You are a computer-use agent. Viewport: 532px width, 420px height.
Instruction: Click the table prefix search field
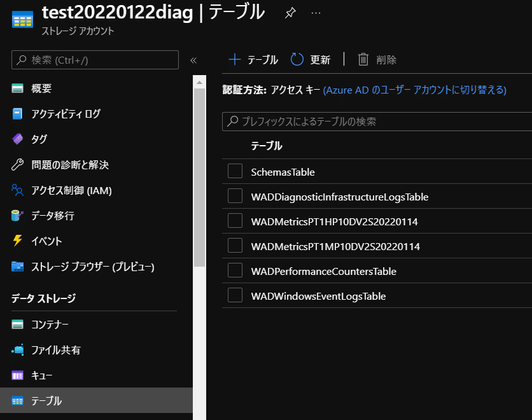pos(377,122)
